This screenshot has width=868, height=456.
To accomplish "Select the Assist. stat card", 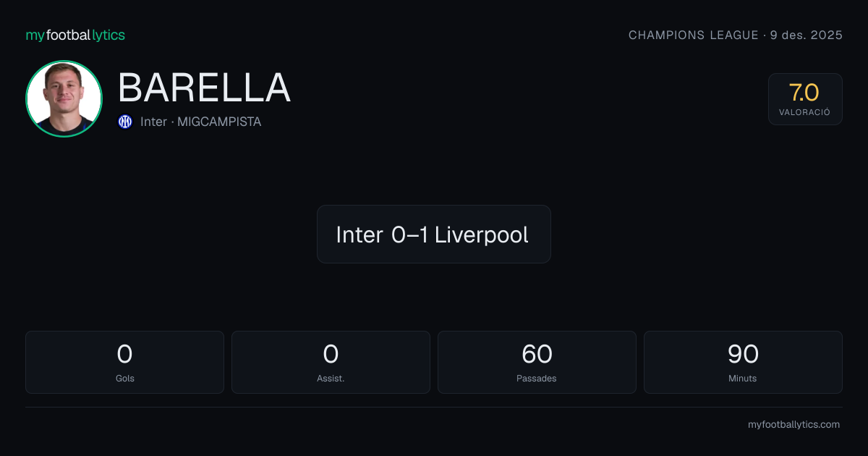I will (x=331, y=362).
